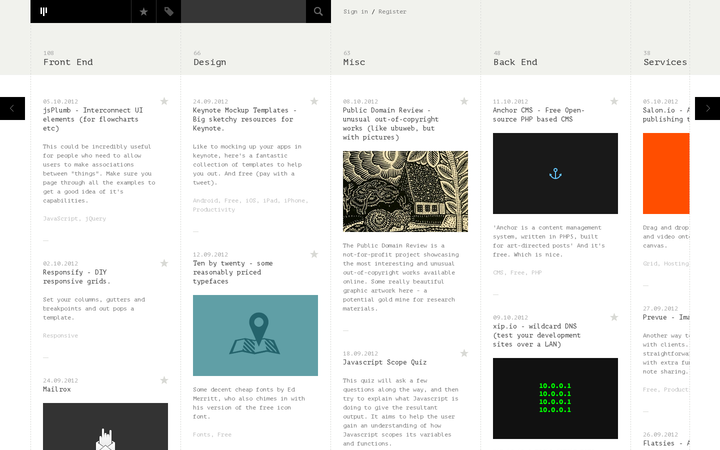Filter by the Responsive tag
The image size is (720, 450).
coord(61,336)
